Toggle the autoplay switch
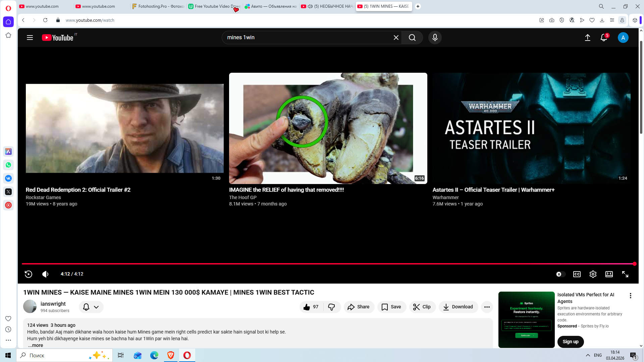The image size is (644, 362). click(560, 274)
